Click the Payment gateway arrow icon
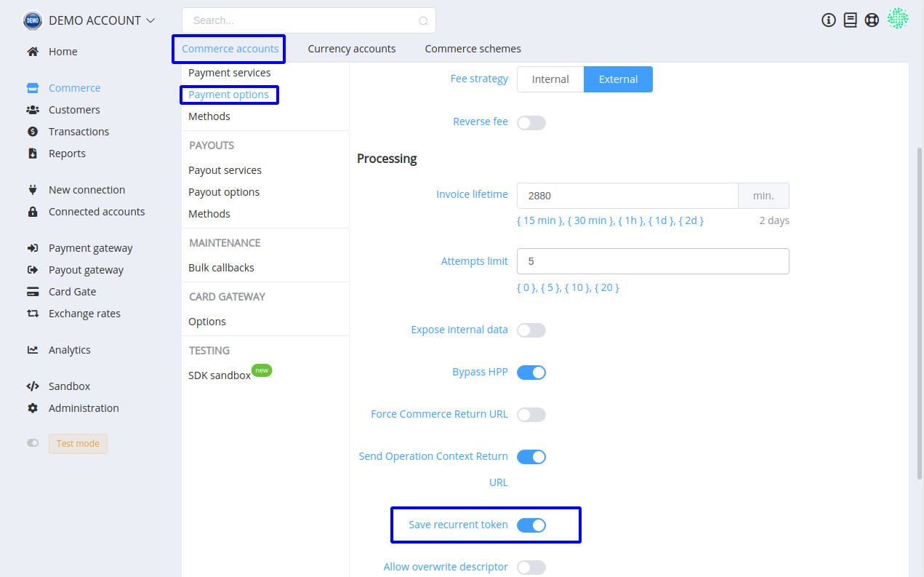 pos(33,248)
